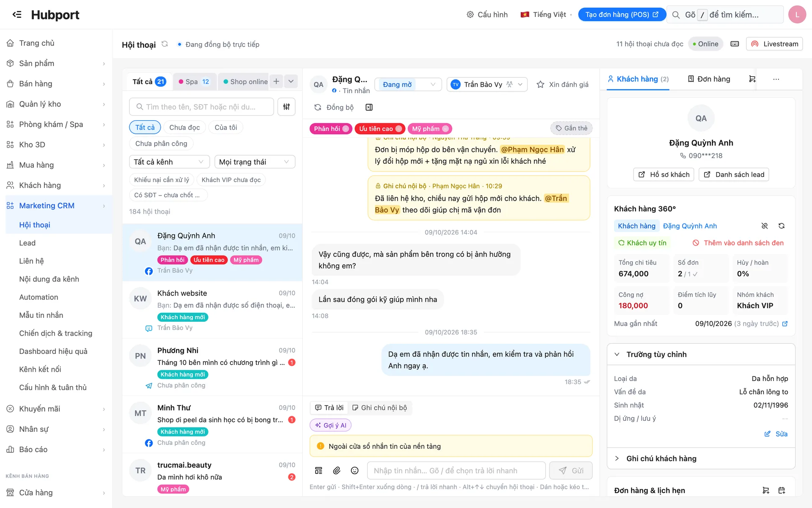
Task: Open Lead in Marketing CRM menu
Action: tap(27, 243)
